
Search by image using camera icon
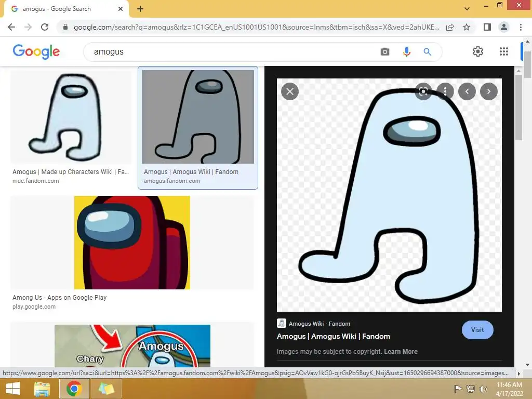385,51
